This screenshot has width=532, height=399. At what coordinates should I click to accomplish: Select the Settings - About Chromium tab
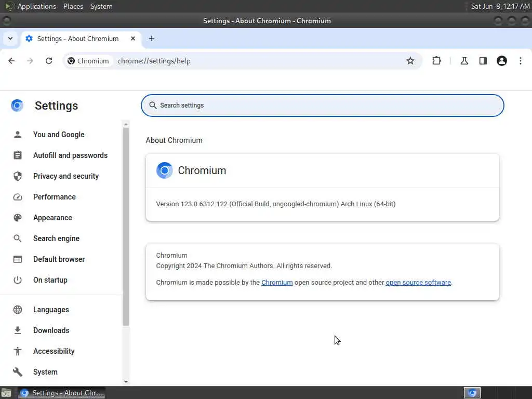[78, 38]
